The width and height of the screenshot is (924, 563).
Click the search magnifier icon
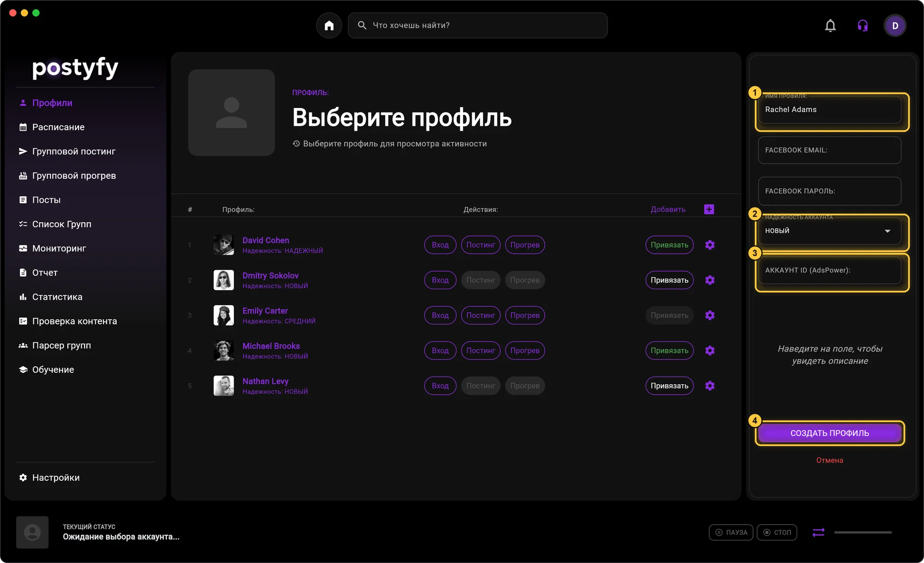(x=362, y=25)
